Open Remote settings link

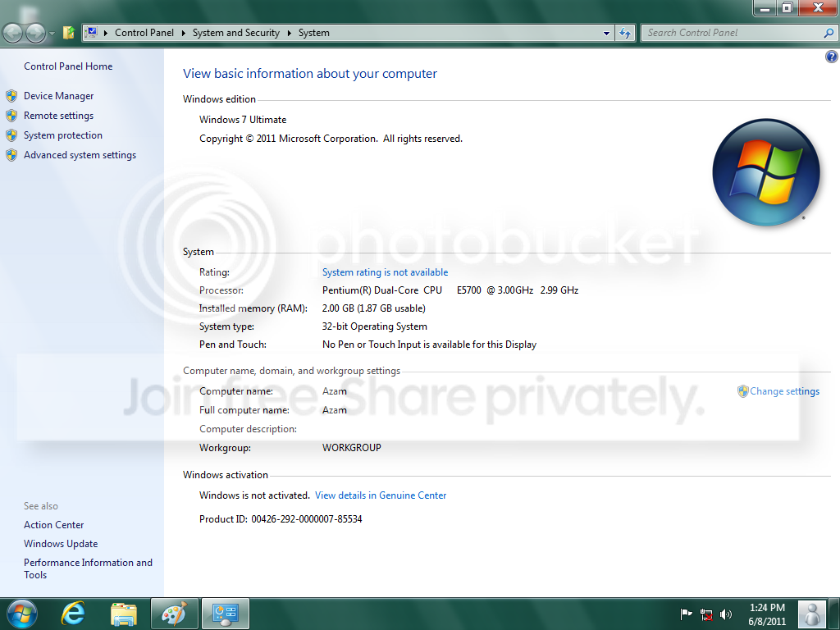point(58,116)
